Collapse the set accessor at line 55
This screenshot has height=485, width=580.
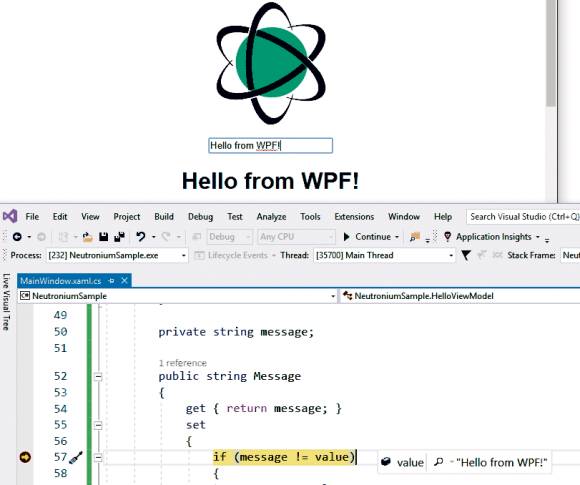(98, 425)
